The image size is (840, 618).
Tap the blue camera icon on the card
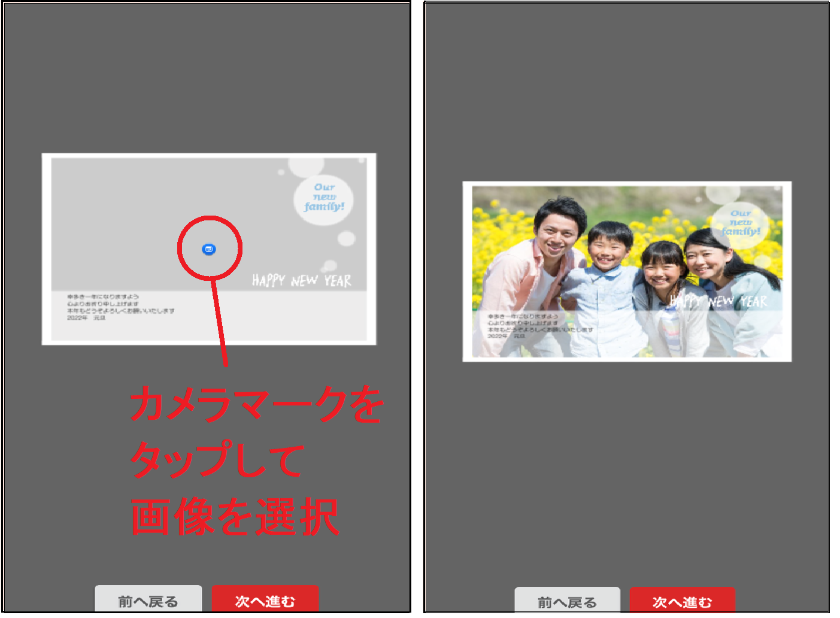click(209, 249)
